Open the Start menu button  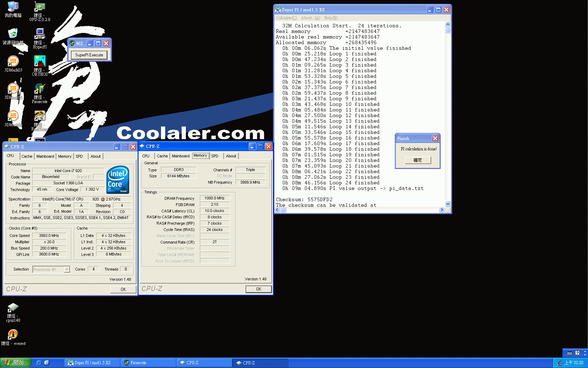pyautogui.click(x=16, y=363)
